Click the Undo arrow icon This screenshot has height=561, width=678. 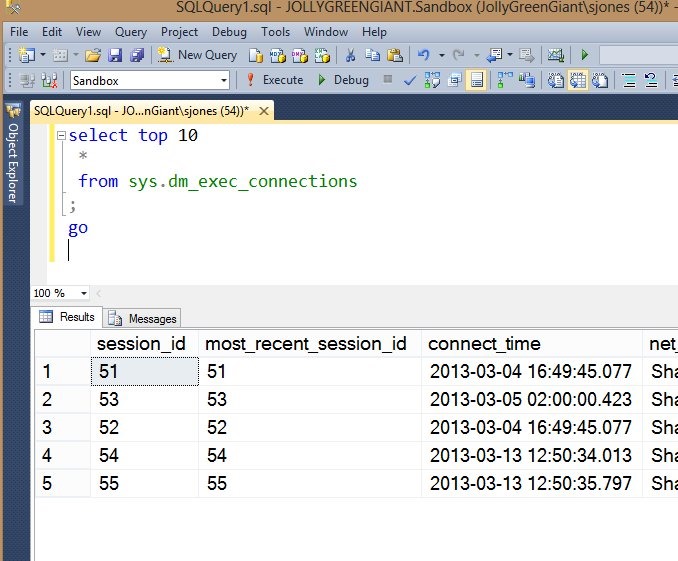tap(424, 55)
